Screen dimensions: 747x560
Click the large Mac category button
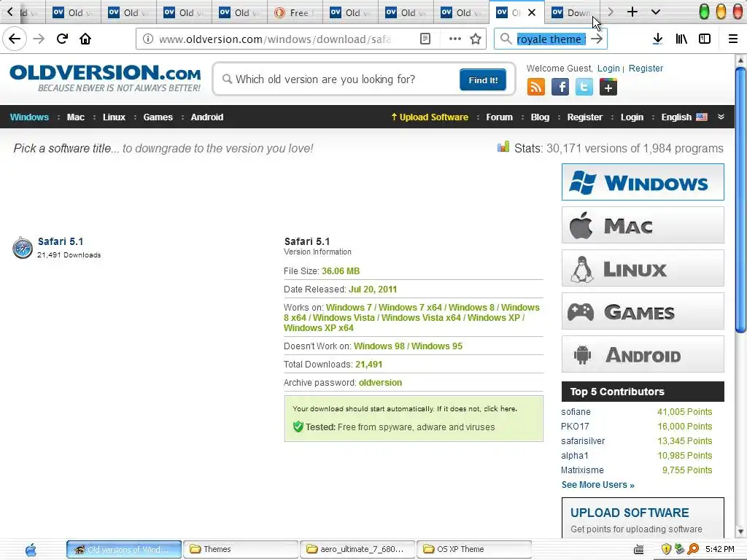coord(643,225)
